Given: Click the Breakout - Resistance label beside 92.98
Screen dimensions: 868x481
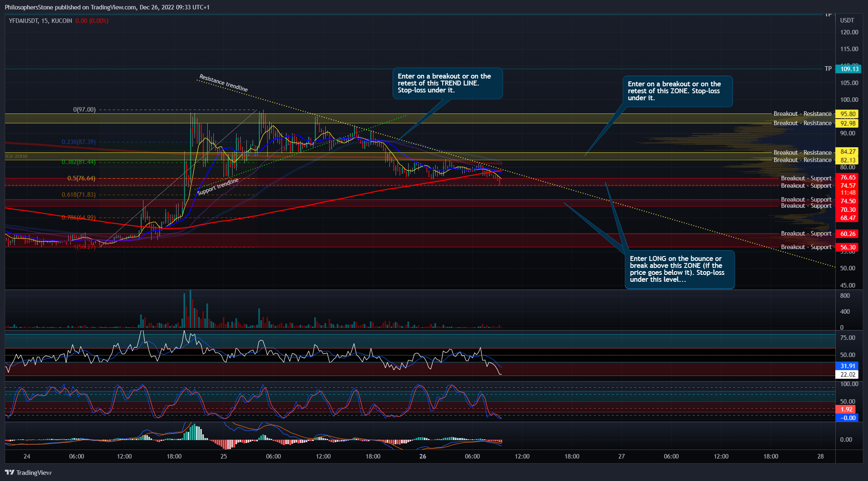Looking at the screenshot, I should (802, 123).
